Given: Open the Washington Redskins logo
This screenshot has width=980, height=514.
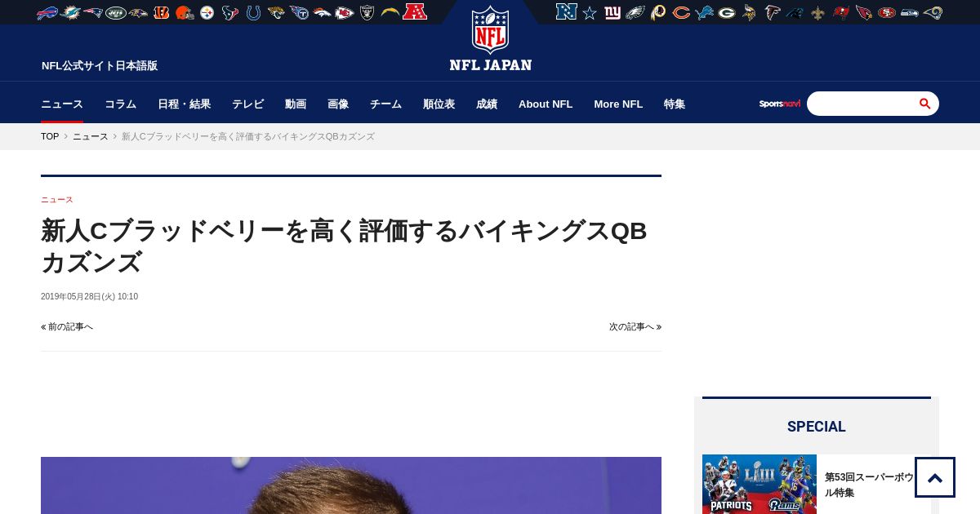Looking at the screenshot, I should (x=658, y=12).
